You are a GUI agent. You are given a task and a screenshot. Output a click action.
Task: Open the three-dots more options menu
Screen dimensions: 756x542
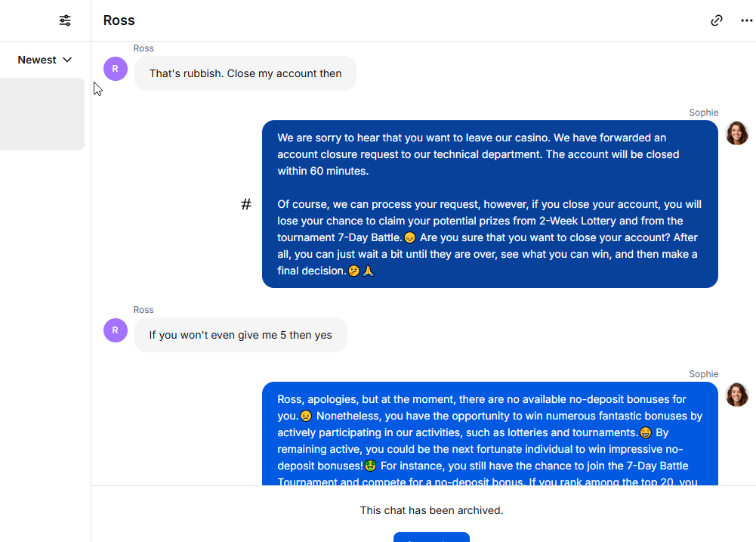pyautogui.click(x=747, y=20)
